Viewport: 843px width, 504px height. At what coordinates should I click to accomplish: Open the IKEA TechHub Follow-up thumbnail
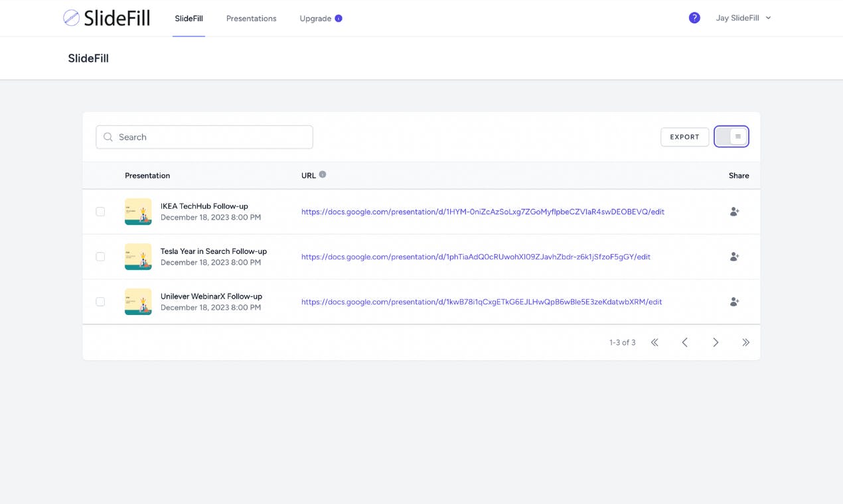[138, 212]
